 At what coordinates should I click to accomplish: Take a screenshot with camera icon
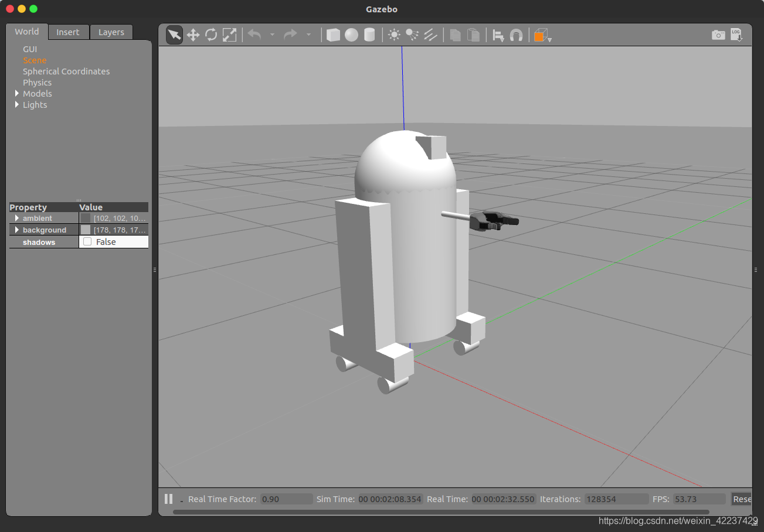click(718, 35)
